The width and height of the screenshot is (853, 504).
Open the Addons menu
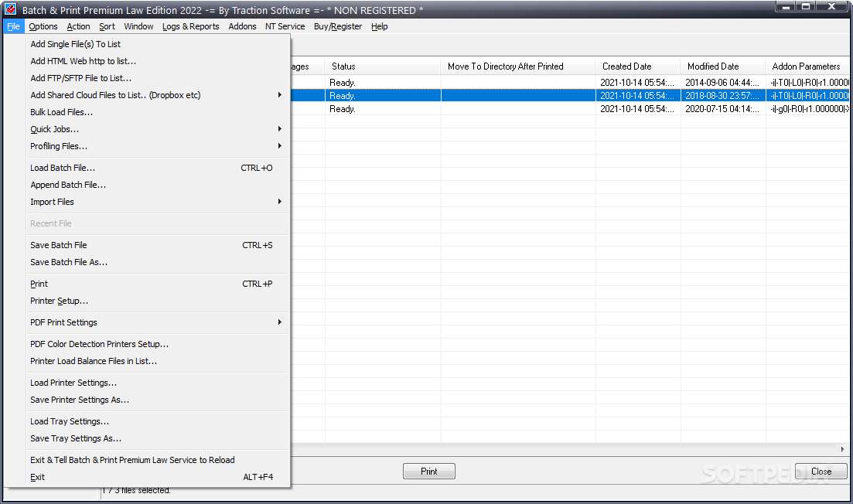point(242,26)
